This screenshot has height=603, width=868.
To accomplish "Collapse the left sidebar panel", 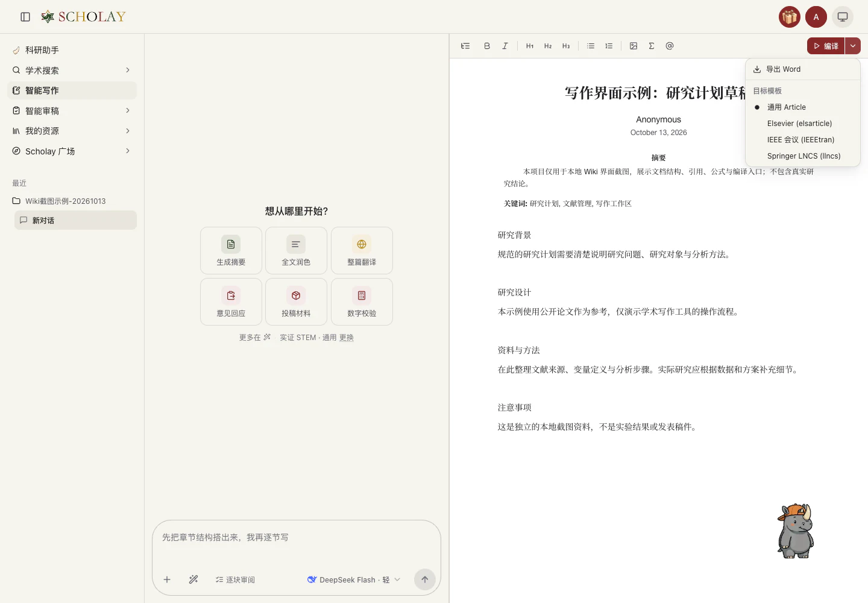I will click(x=25, y=17).
